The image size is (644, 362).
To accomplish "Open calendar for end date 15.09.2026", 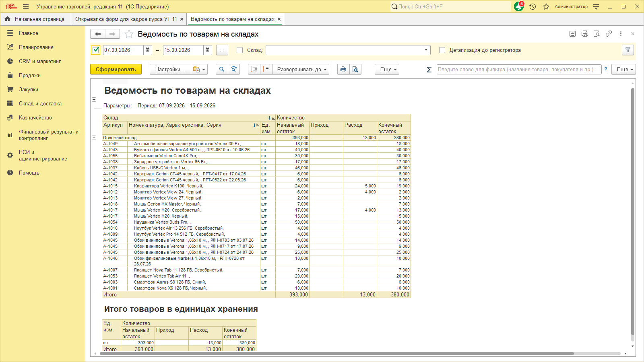I will [208, 50].
